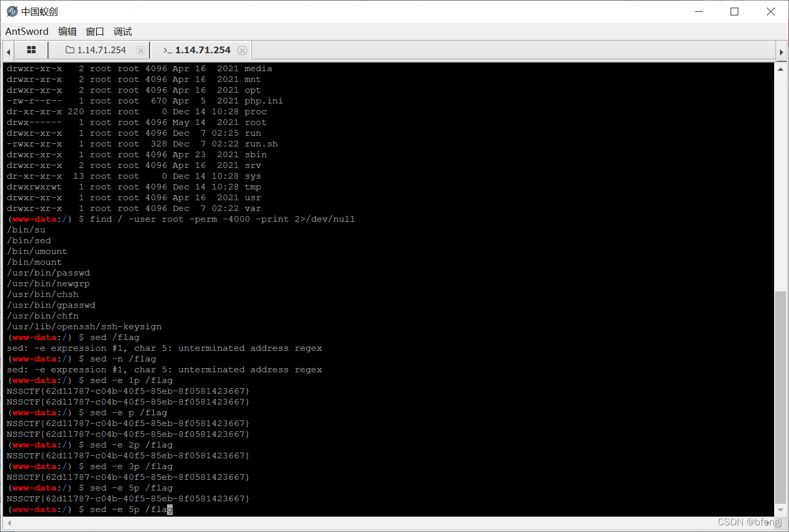Click the '/bin/mount' output line

coord(34,262)
